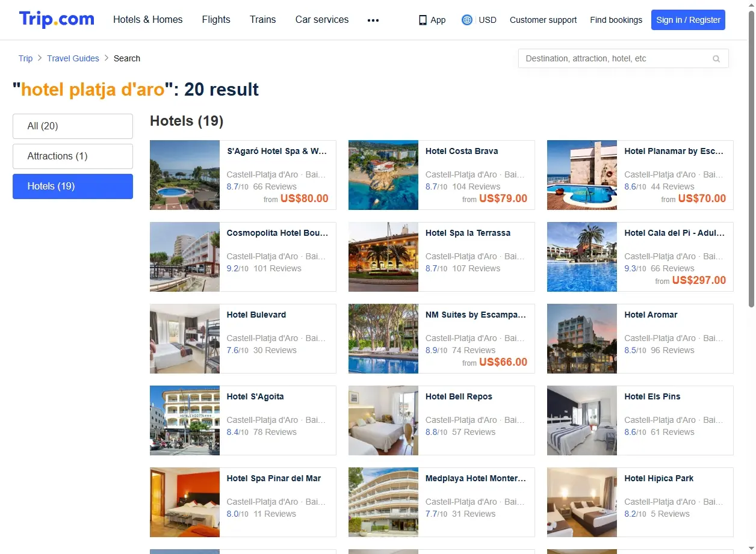Click the US$297.00 price
The width and height of the screenshot is (756, 554).
pyautogui.click(x=699, y=280)
